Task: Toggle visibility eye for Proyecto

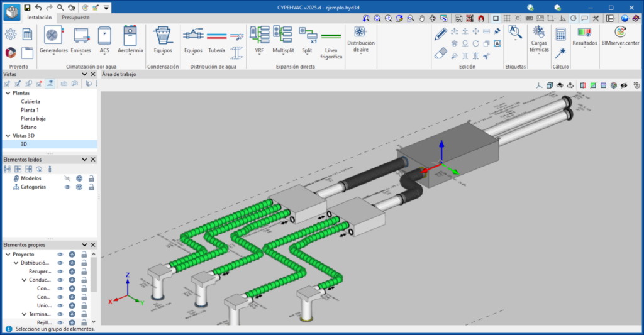Action: [x=61, y=255]
